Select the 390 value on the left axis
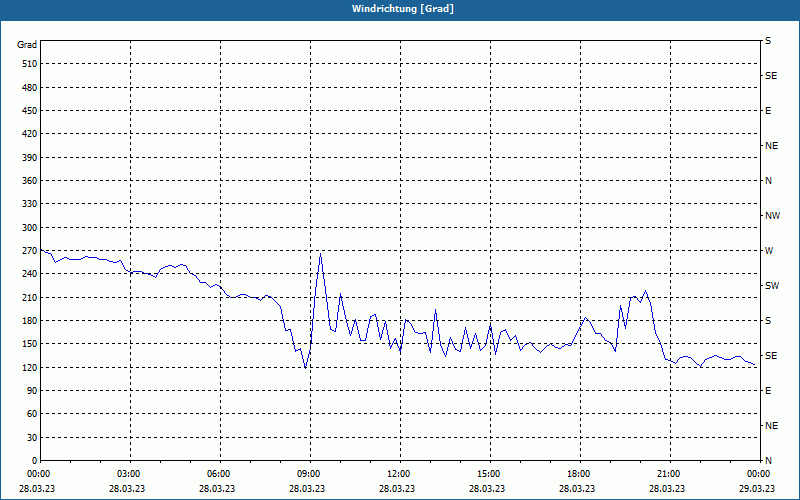The width and height of the screenshot is (800, 500). pos(30,158)
